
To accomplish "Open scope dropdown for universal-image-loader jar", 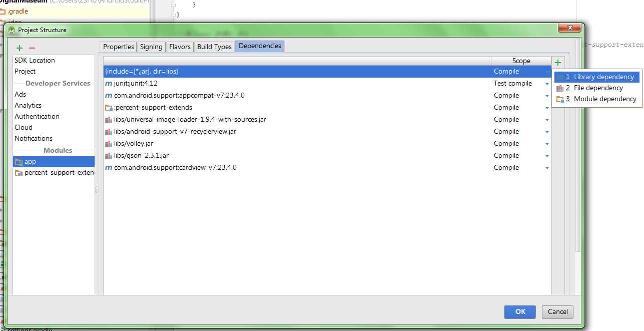I will pyautogui.click(x=547, y=120).
